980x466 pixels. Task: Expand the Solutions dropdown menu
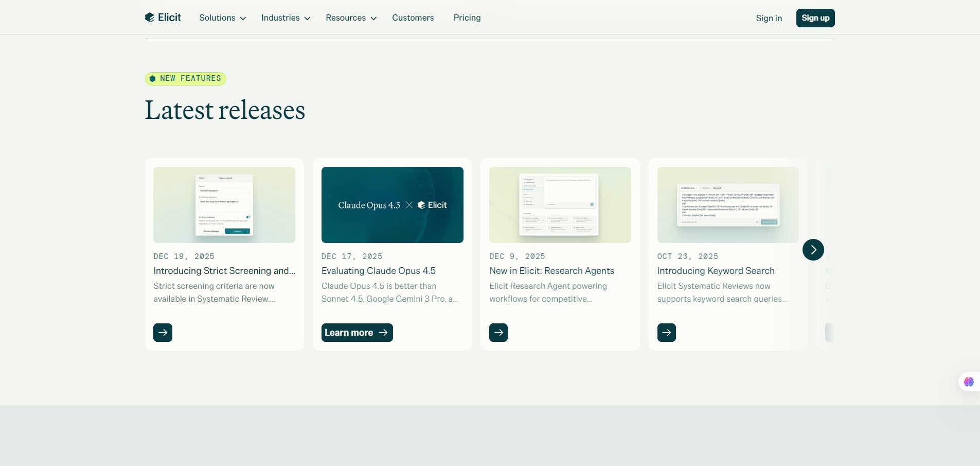(x=222, y=18)
